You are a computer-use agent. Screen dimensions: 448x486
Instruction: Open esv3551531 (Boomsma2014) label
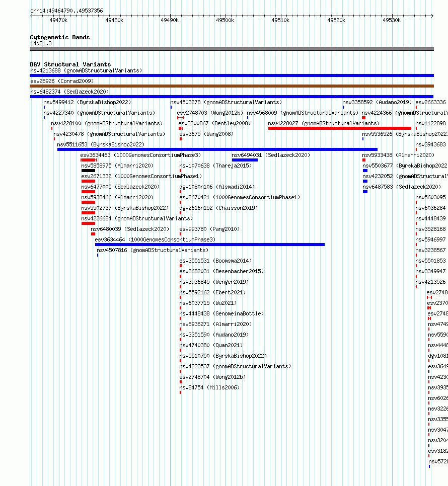215,261
